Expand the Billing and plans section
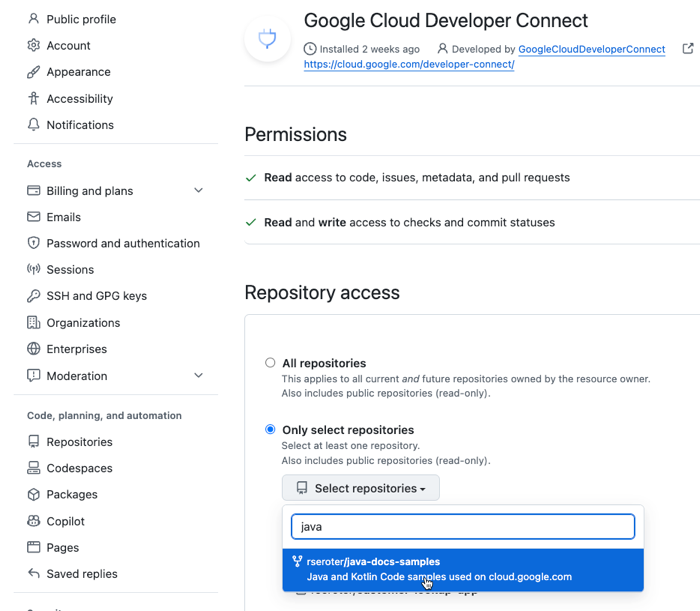This screenshot has height=611, width=700. pyautogui.click(x=198, y=191)
